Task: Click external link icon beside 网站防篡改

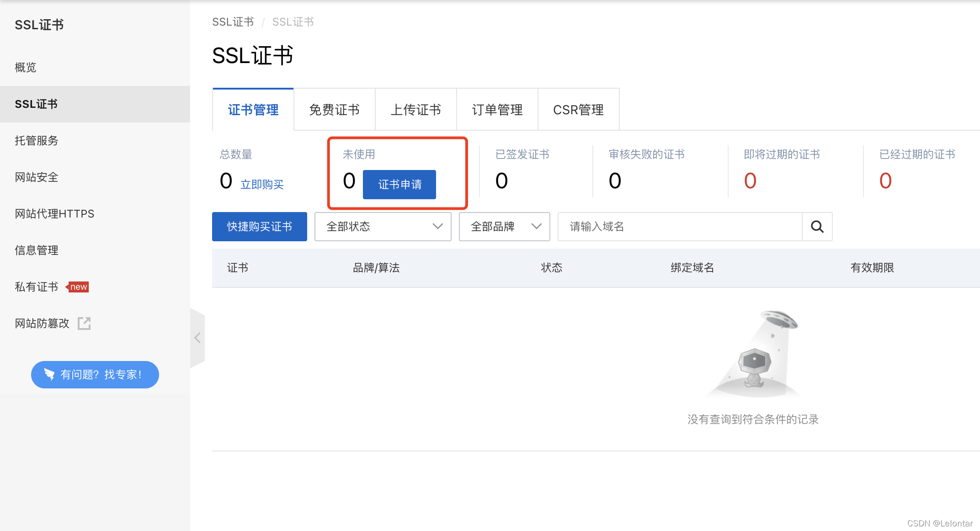Action: click(x=84, y=324)
